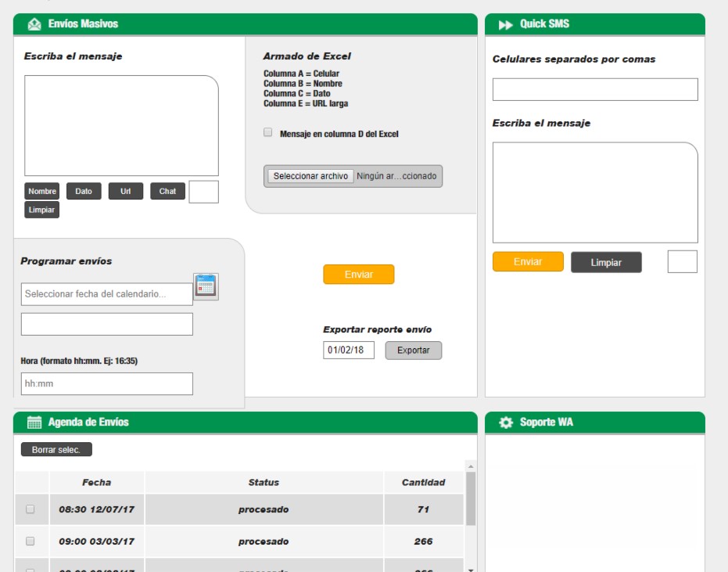Click the Dato tag button
Image resolution: width=728 pixels, height=572 pixels.
[x=84, y=192]
